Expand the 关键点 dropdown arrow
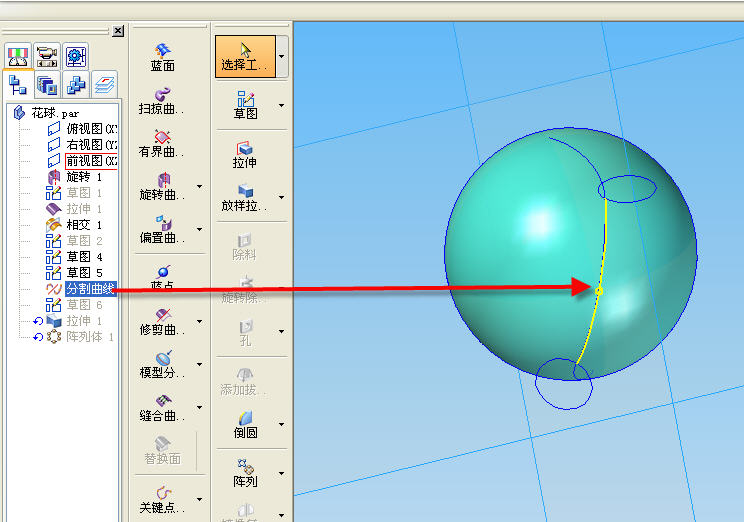 pos(199,499)
